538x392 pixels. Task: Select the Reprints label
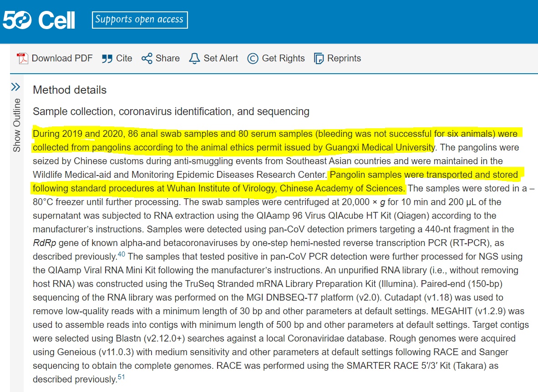click(344, 58)
